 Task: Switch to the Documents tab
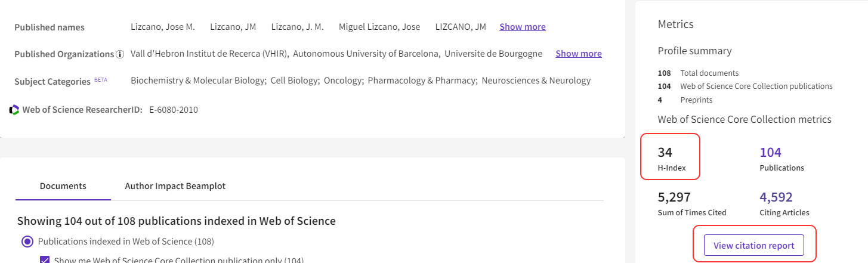[63, 186]
